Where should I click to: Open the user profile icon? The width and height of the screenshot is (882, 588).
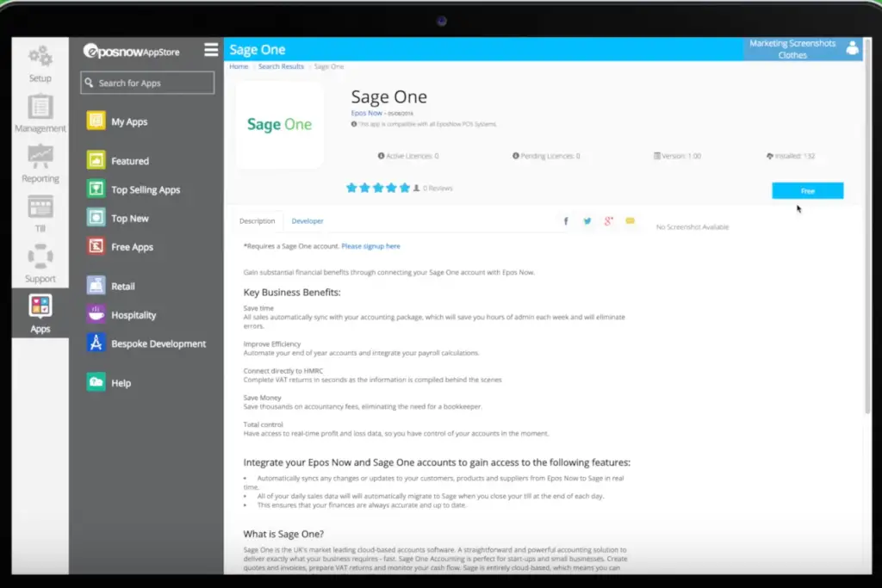tap(852, 48)
